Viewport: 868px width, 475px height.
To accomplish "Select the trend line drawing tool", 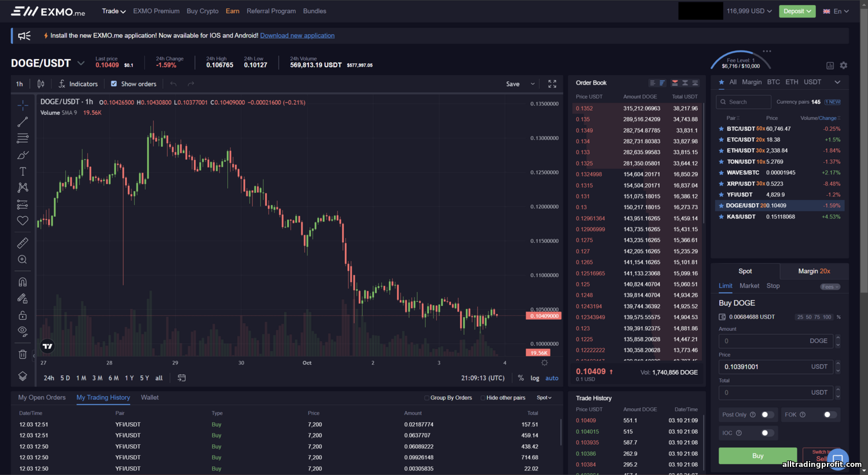I will pos(23,122).
